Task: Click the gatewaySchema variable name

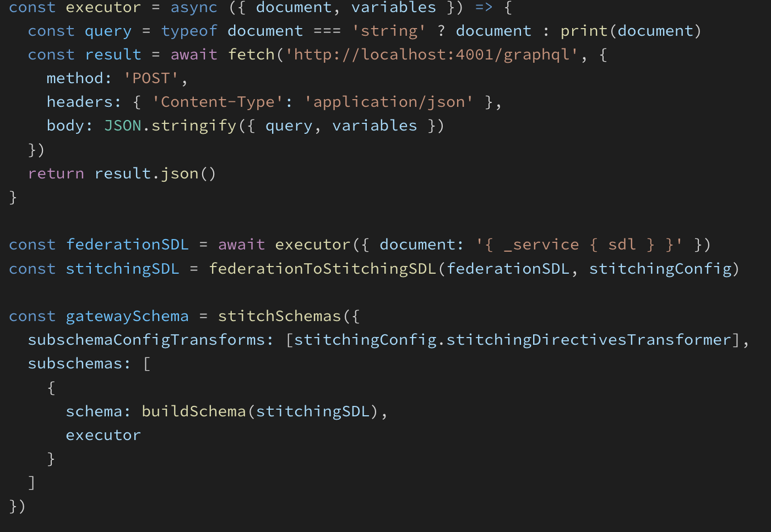Action: pos(127,317)
